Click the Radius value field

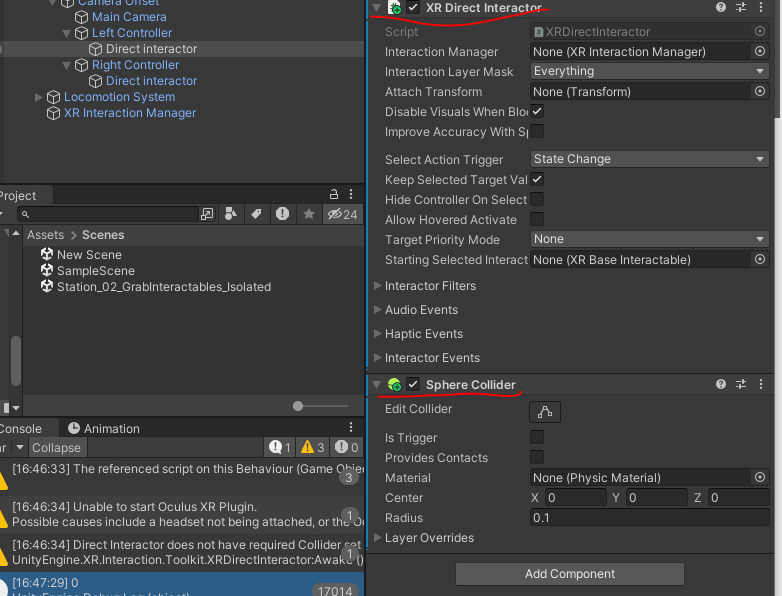[x=649, y=518]
